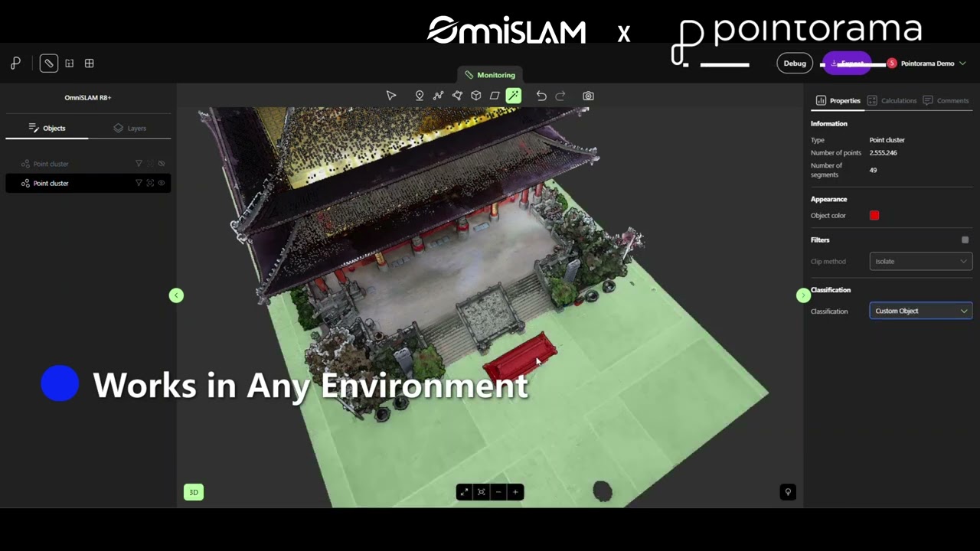Select the highlighted Point cluster row
980x551 pixels.
pos(88,183)
